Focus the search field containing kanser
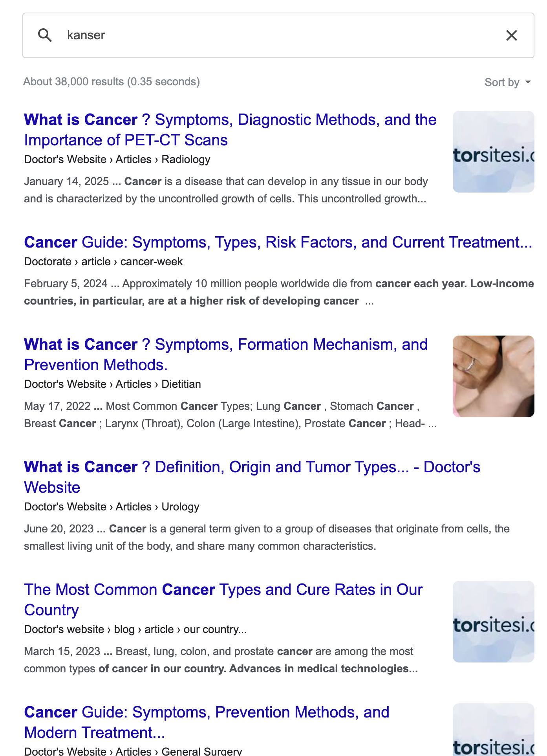 pyautogui.click(x=278, y=35)
